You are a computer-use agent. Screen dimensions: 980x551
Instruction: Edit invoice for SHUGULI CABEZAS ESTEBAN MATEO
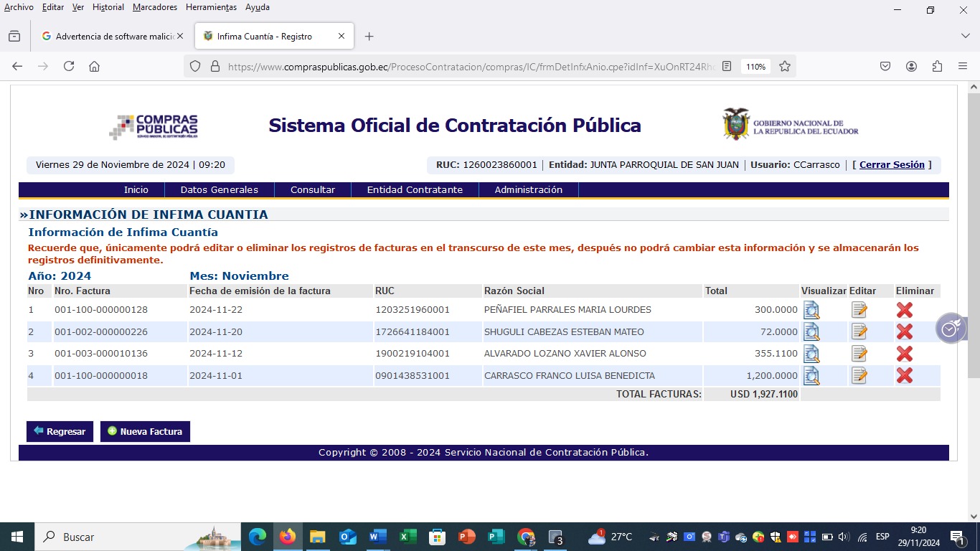(x=859, y=332)
